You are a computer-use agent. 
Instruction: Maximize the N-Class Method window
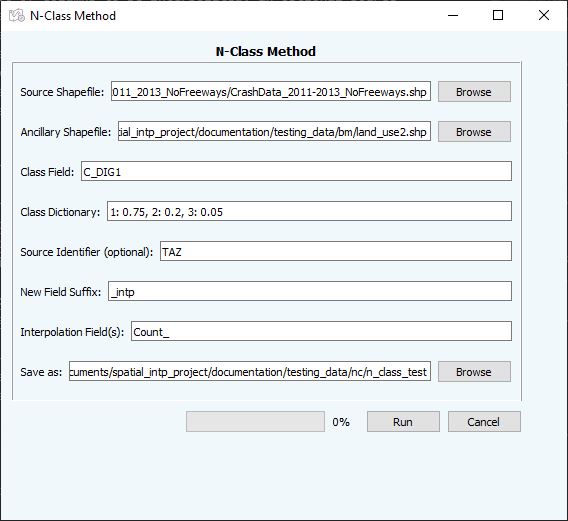pos(498,15)
